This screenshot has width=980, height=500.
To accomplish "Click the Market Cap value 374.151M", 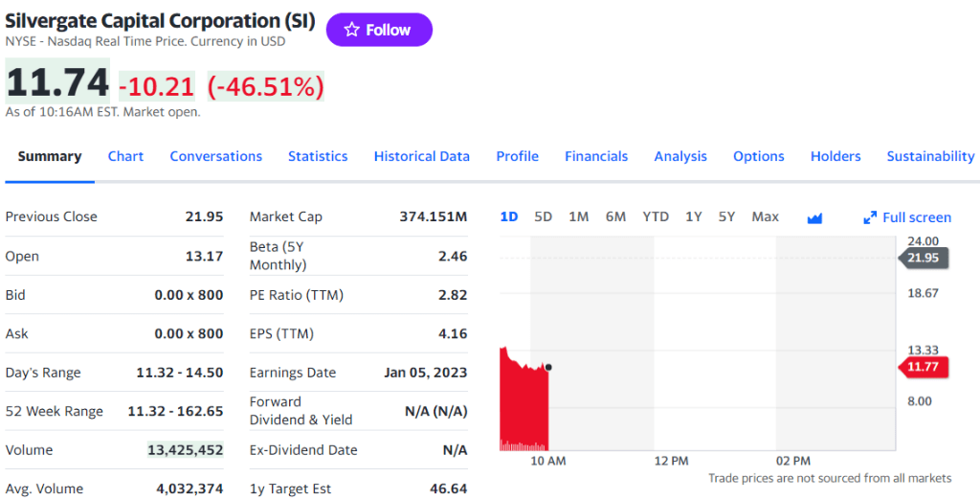I will coord(434,216).
